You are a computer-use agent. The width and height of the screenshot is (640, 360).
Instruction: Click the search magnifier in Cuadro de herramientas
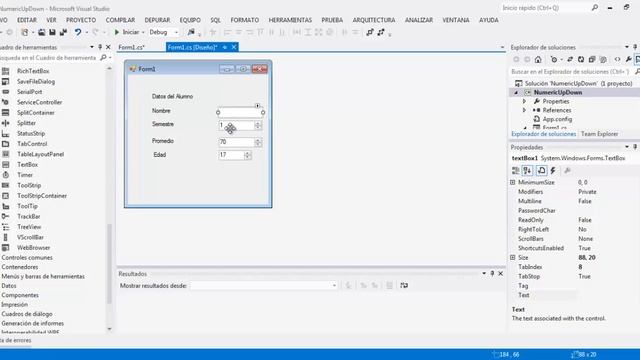[x=103, y=58]
